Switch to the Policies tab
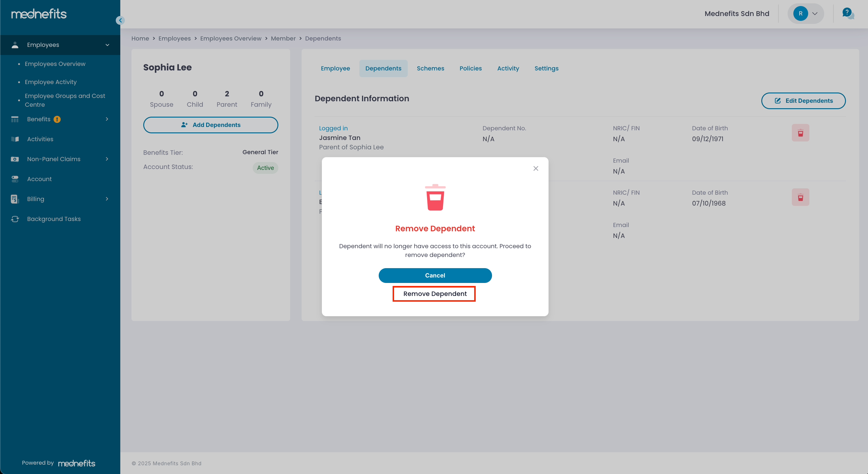The height and width of the screenshot is (474, 868). click(x=470, y=68)
